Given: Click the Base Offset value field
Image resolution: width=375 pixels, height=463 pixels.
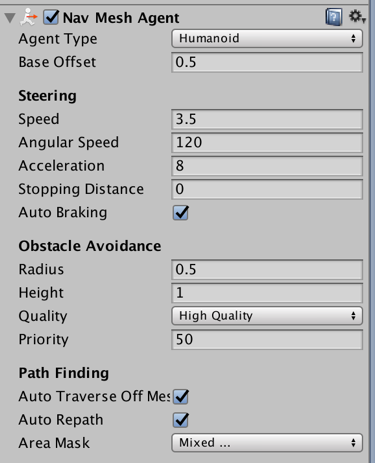Looking at the screenshot, I should [x=267, y=62].
